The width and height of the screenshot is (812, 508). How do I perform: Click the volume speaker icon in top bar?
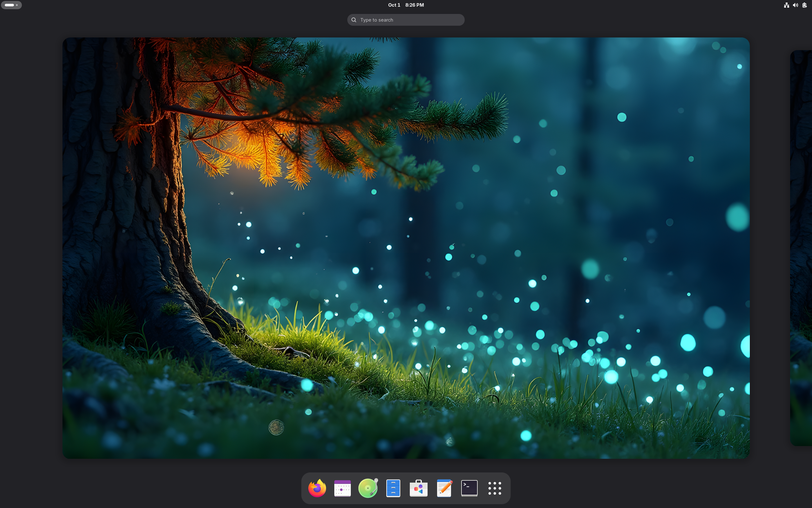795,5
